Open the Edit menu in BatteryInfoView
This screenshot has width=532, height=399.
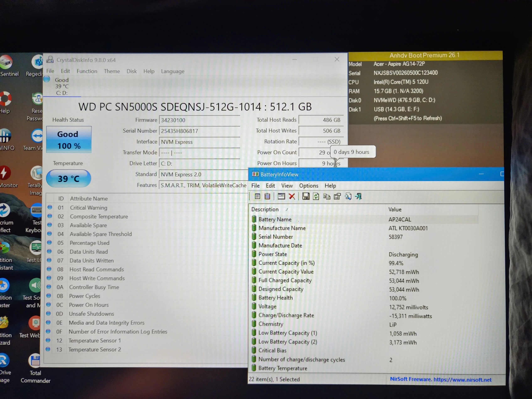pos(270,186)
